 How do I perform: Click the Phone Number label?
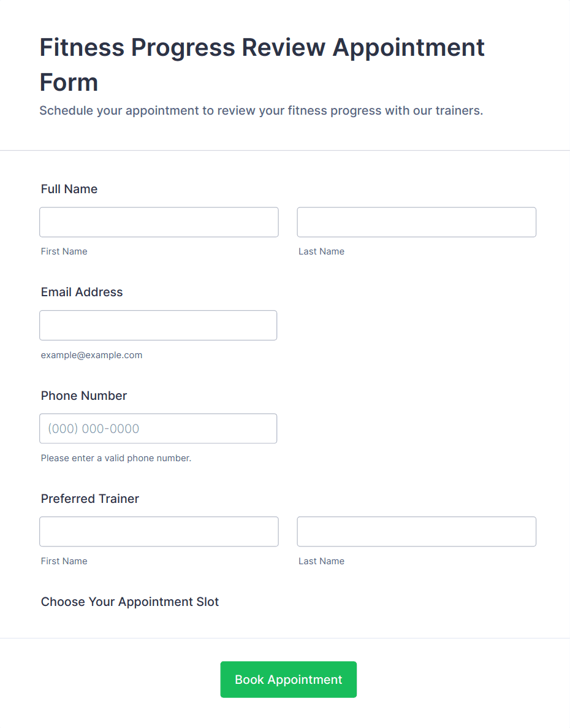coord(84,396)
